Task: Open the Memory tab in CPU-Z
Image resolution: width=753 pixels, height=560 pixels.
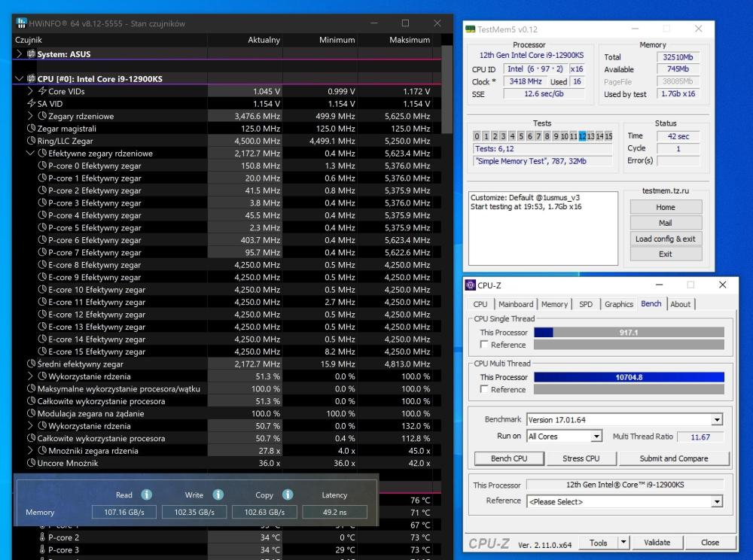Action: pos(554,304)
